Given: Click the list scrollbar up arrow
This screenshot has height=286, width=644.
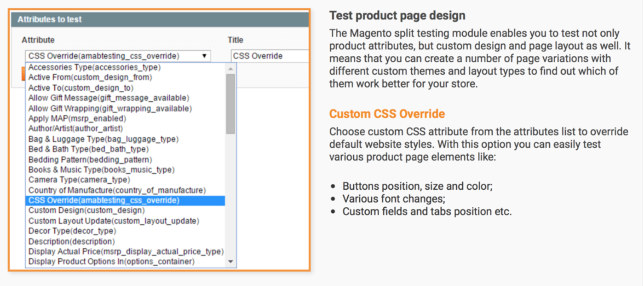Looking at the screenshot, I should coord(231,68).
